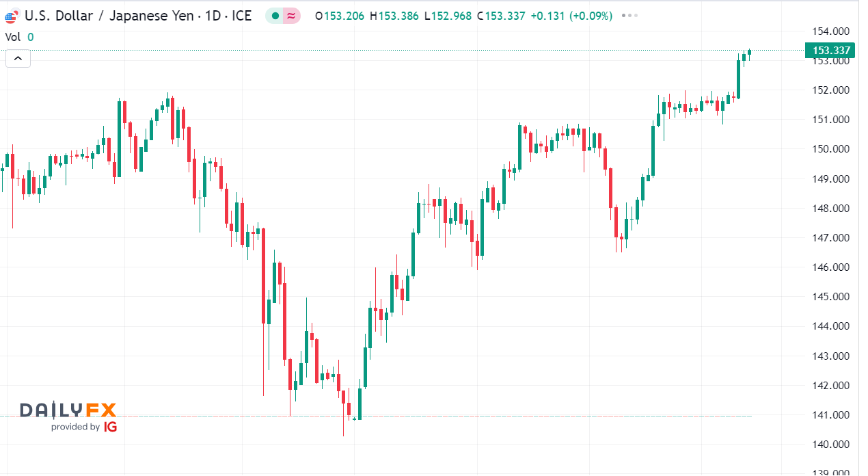Select the Vol indicator label

tap(12, 38)
